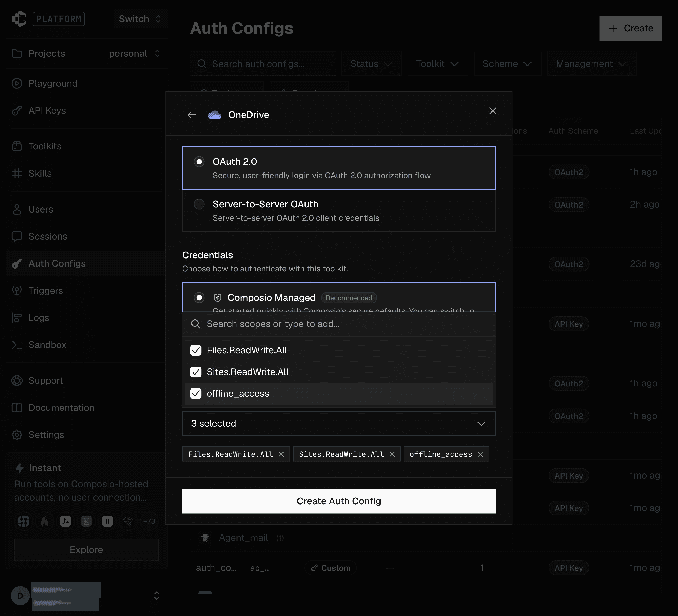Screen dimensions: 678x616
Task: Click the Create Auth Config button
Action: tap(339, 501)
